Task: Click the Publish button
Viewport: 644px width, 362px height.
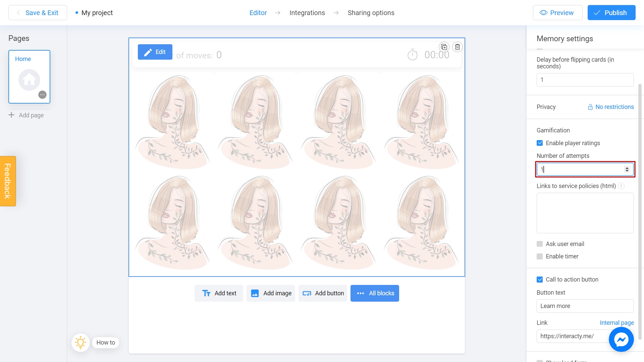Action: tap(611, 13)
